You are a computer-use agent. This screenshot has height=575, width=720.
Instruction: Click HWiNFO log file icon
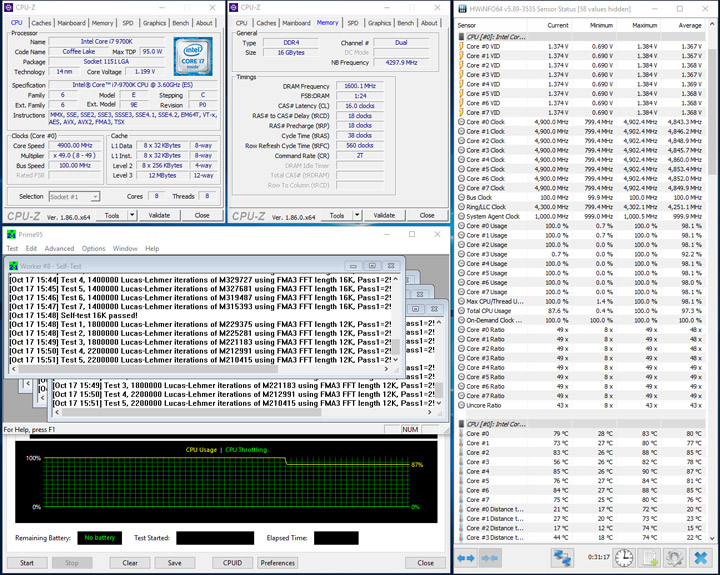click(x=650, y=558)
